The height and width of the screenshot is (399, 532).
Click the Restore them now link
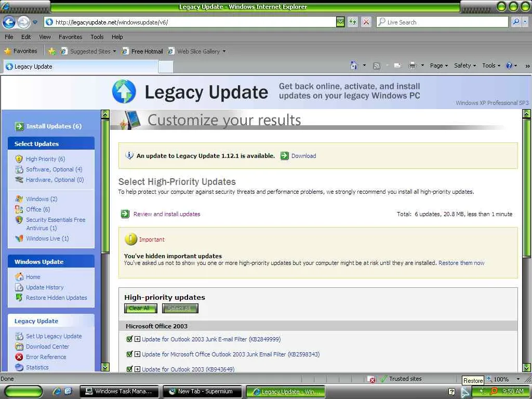(x=461, y=263)
